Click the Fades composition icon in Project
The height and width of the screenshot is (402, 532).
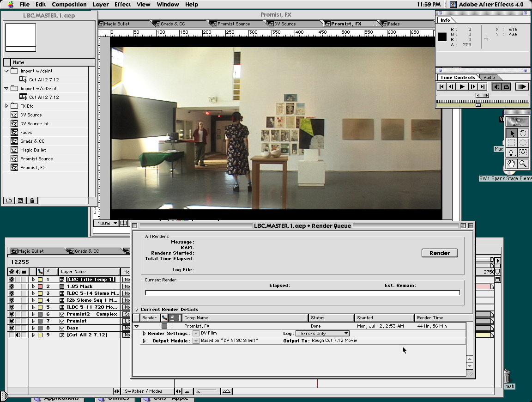[x=14, y=132]
